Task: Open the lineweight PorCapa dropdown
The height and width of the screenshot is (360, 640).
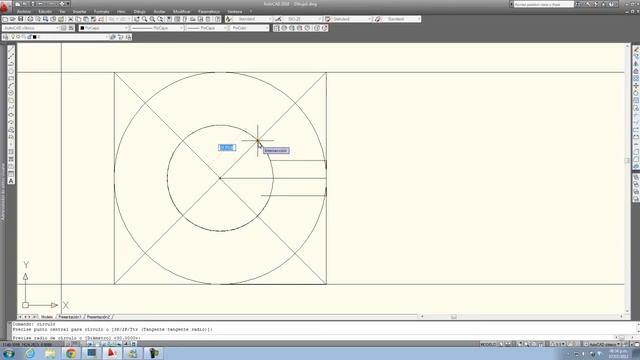Action: [207, 28]
